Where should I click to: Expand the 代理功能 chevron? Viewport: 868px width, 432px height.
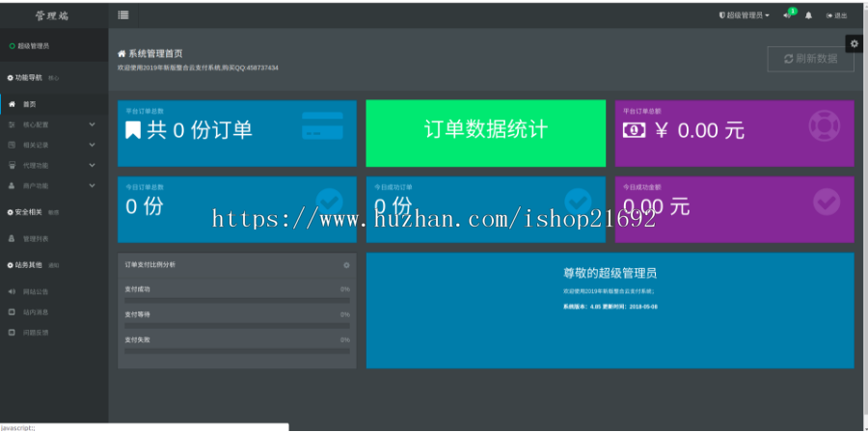[x=92, y=165]
